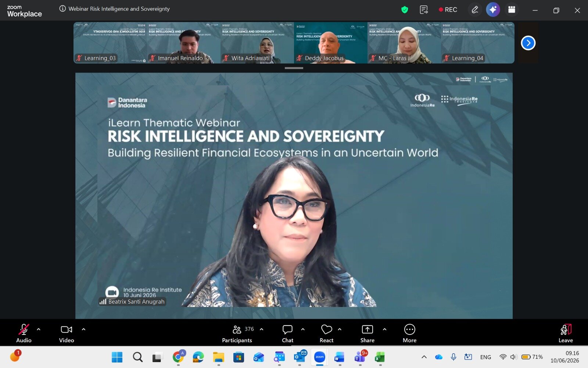Select Deddy Jacobus video thumbnail

click(x=330, y=43)
